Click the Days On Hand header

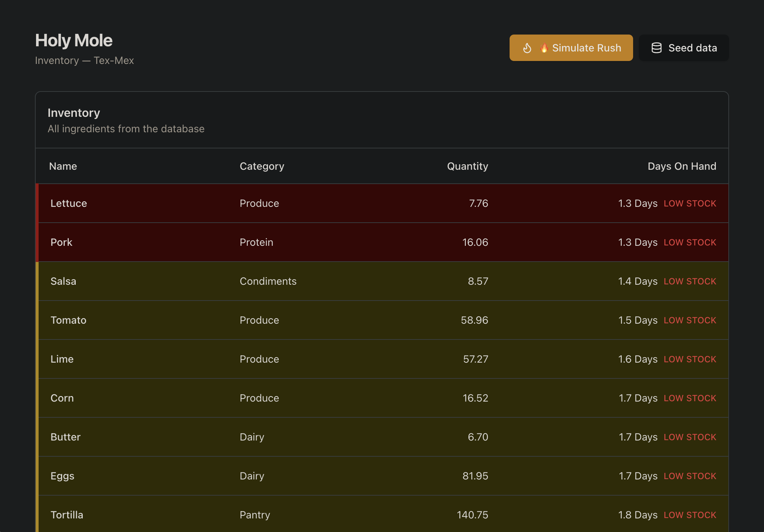pos(682,166)
